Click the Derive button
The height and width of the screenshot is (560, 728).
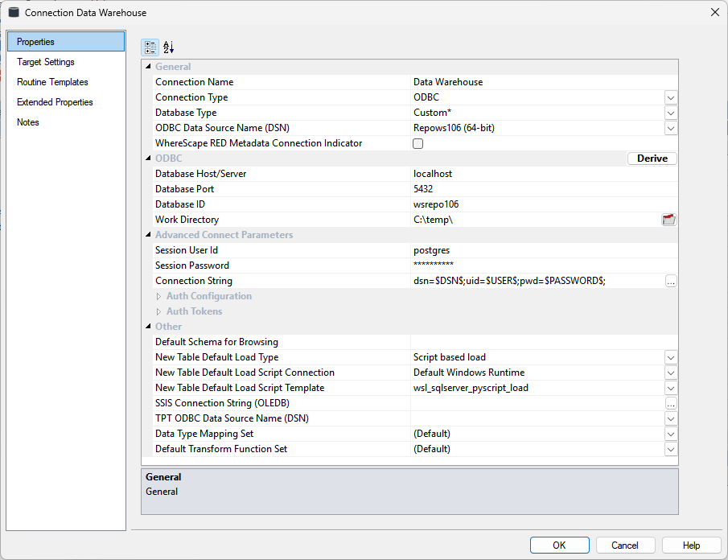pos(652,159)
